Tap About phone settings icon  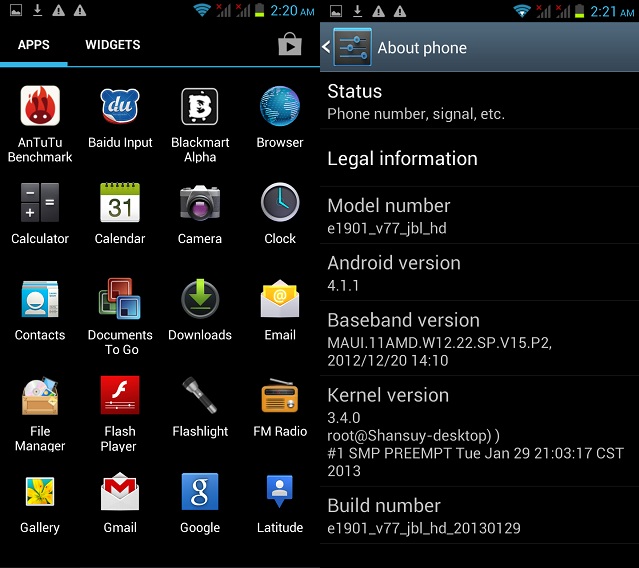tap(352, 47)
